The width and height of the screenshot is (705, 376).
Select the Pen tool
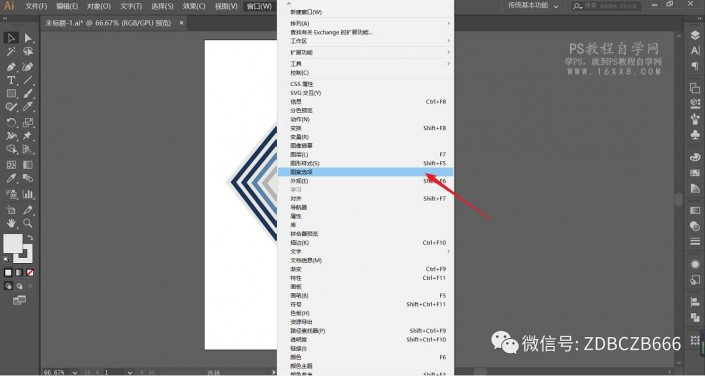click(x=11, y=67)
